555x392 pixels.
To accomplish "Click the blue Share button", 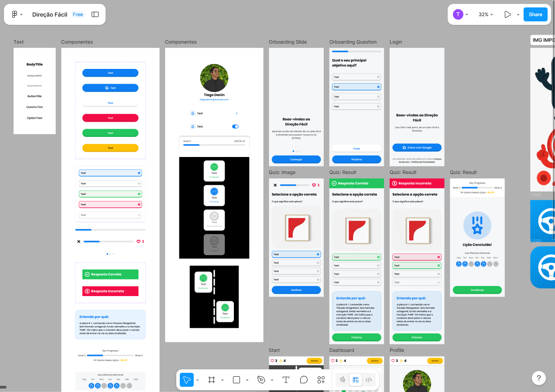I will pyautogui.click(x=535, y=14).
